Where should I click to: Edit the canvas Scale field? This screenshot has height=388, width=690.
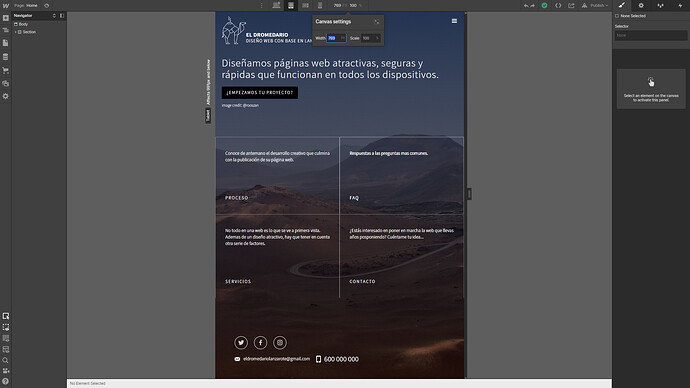click(371, 38)
